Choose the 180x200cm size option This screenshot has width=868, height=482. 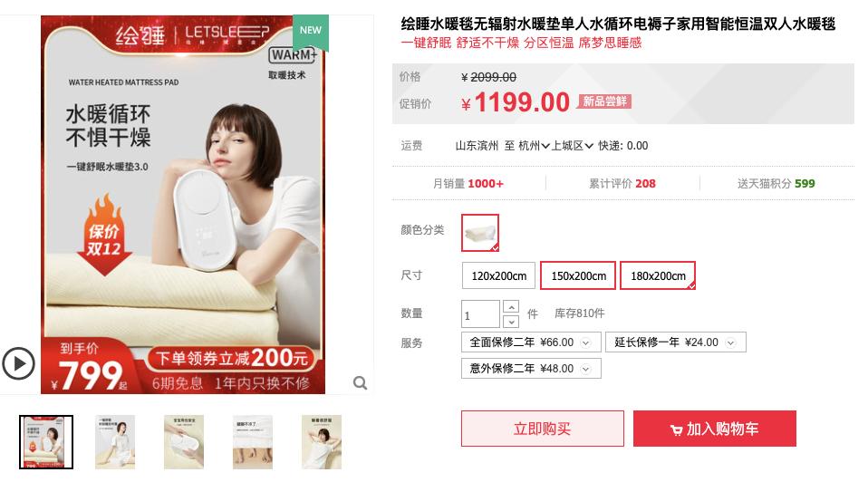tap(658, 275)
